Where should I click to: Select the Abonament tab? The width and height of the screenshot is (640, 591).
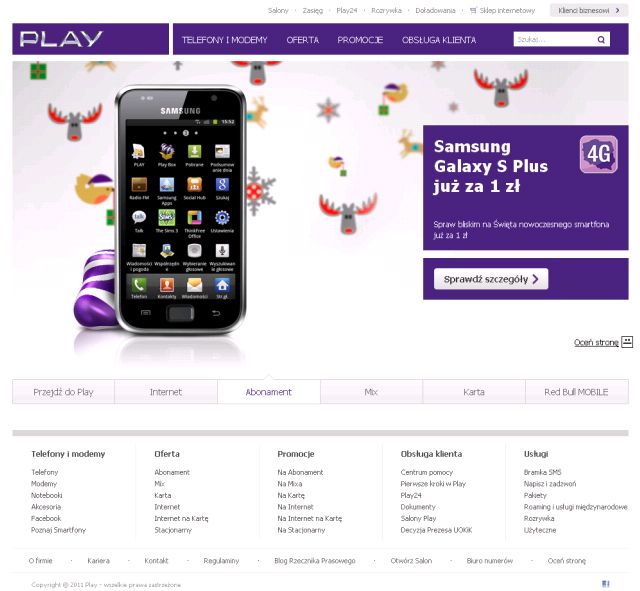[269, 392]
